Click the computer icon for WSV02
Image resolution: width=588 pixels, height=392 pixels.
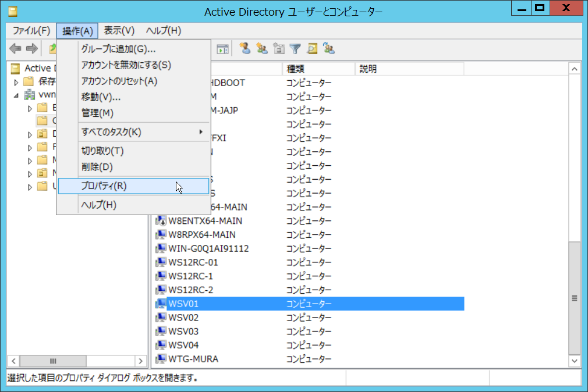(x=161, y=318)
